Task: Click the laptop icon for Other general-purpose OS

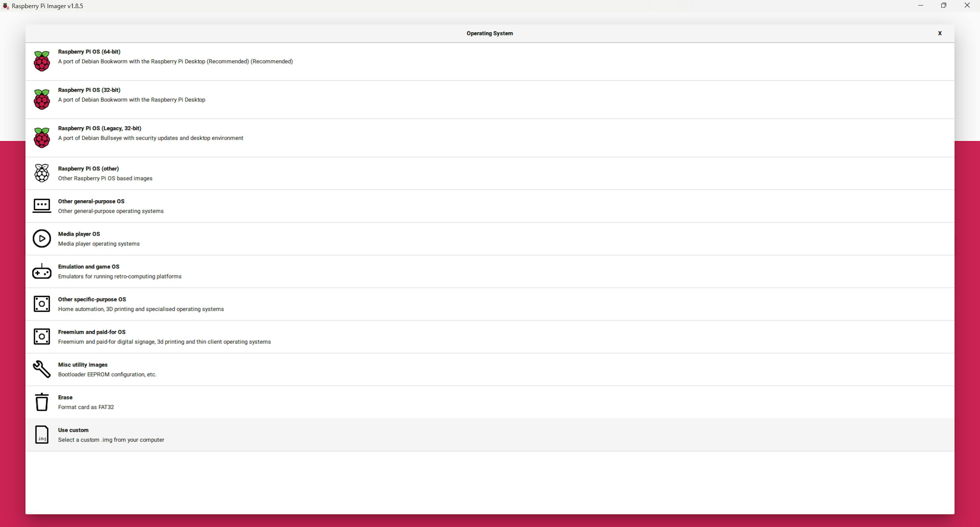Action: coord(41,206)
